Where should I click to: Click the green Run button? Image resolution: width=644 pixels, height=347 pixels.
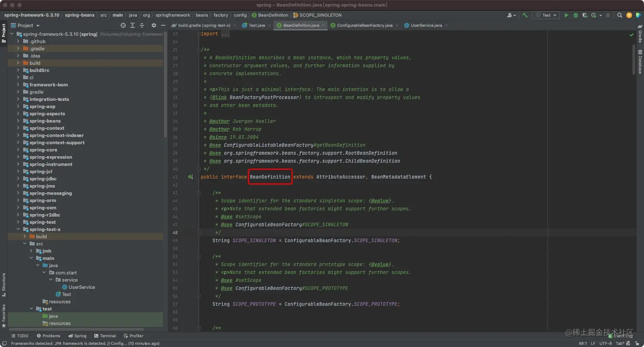pyautogui.click(x=566, y=15)
